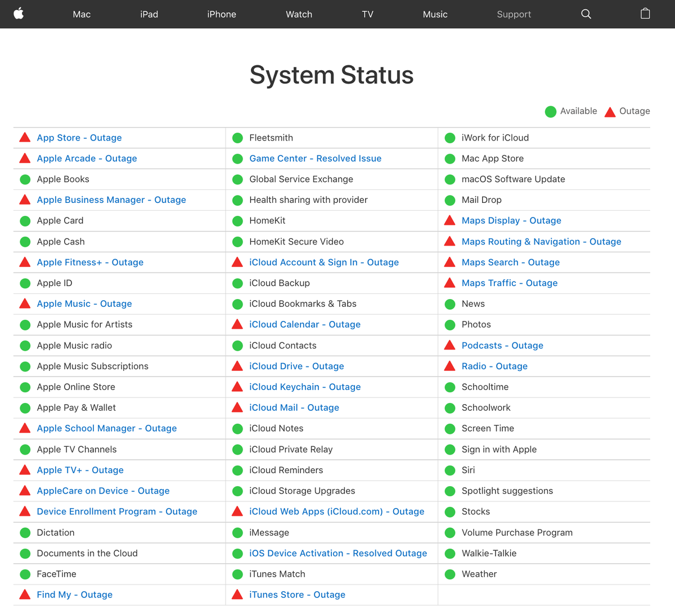Click the red triangle next to Podcasts
The width and height of the screenshot is (675, 616).
(x=449, y=345)
